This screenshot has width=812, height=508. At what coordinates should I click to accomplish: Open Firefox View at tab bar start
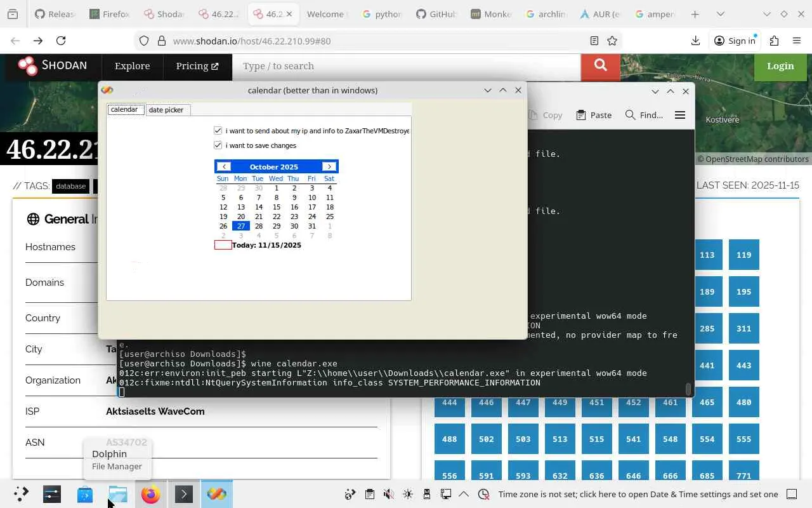(13, 14)
